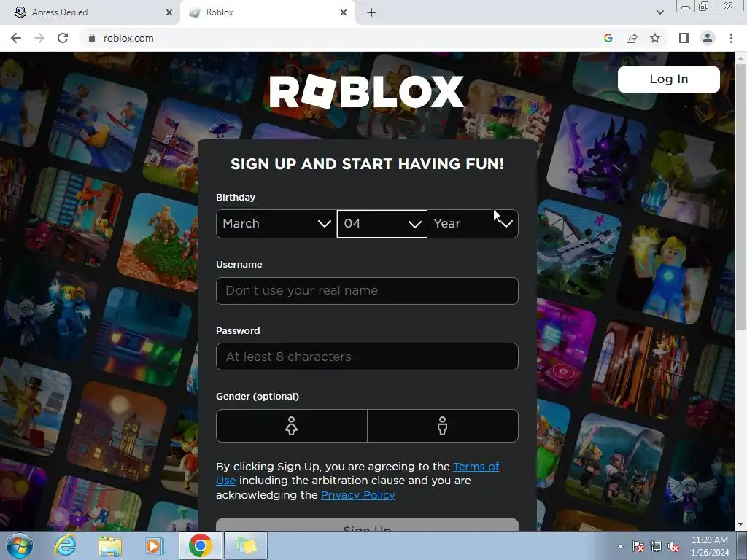Open Chrome's three-dot menu
This screenshot has height=560, width=747.
(731, 38)
